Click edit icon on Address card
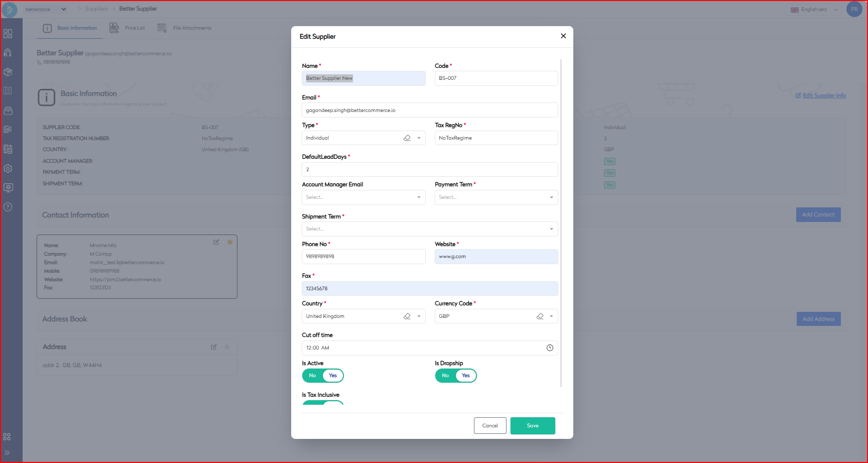This screenshot has height=463, width=868. (214, 347)
